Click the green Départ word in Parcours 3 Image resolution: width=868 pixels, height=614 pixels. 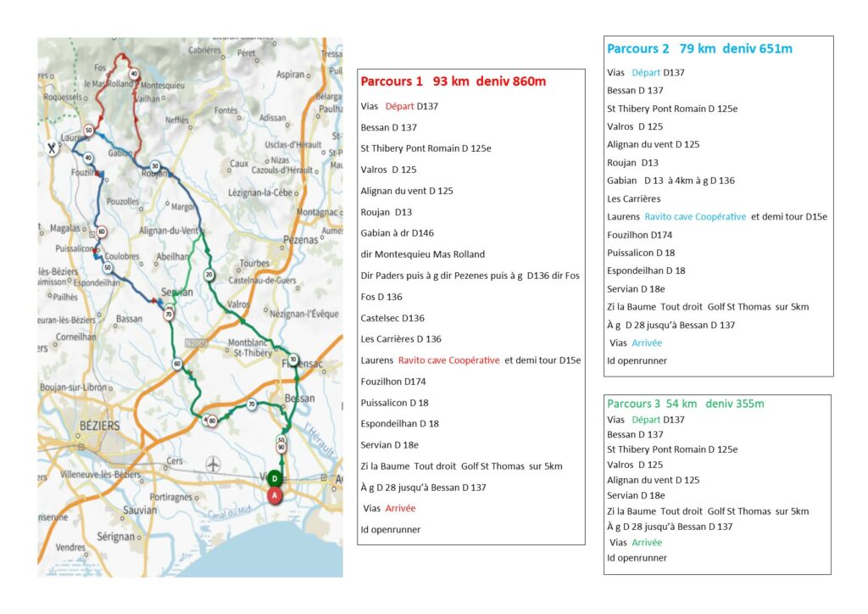tap(645, 420)
